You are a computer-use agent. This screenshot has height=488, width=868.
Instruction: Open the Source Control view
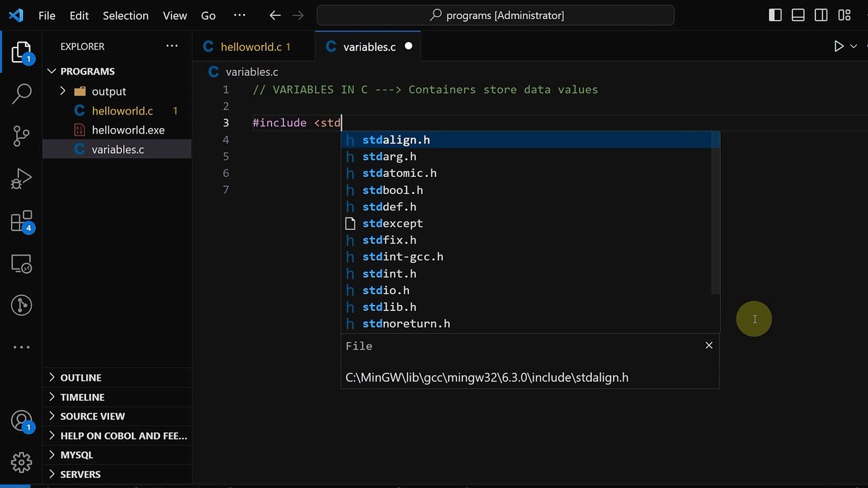pyautogui.click(x=22, y=136)
